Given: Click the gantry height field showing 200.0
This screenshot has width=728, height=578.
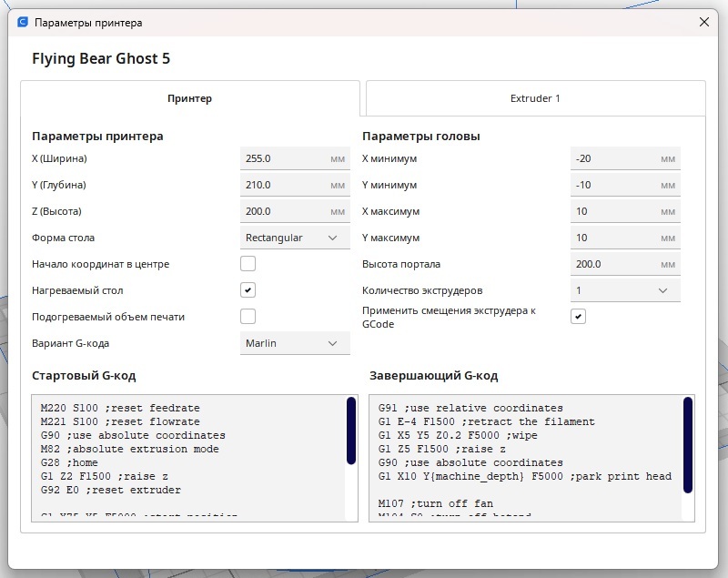Looking at the screenshot, I should pos(625,264).
